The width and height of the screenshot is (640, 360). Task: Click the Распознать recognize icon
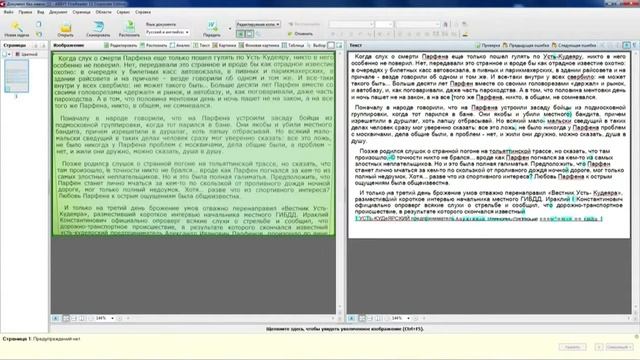[x=130, y=27]
